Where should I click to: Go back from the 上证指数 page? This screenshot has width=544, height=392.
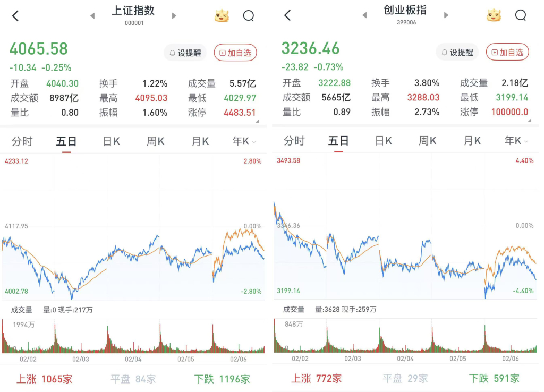15,16
